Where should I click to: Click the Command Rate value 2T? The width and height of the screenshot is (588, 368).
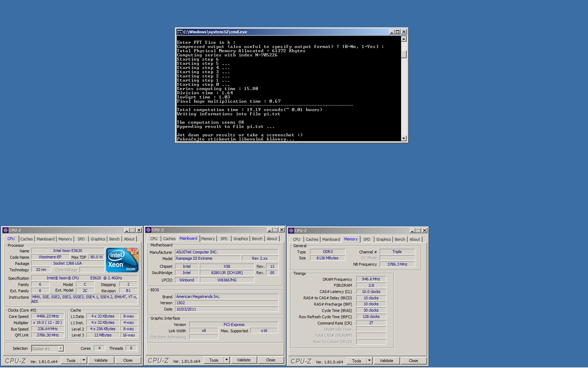tap(371, 323)
